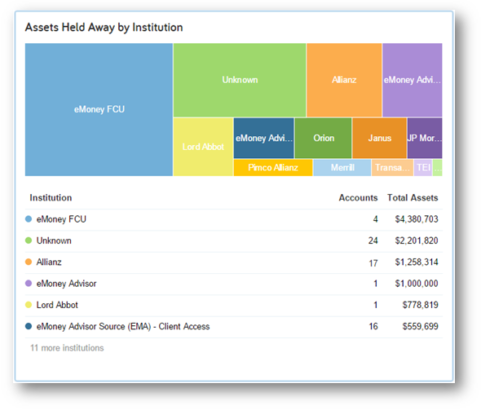Click the 'Allianz' table row label
Screen dimensions: 481x410
coord(49,262)
